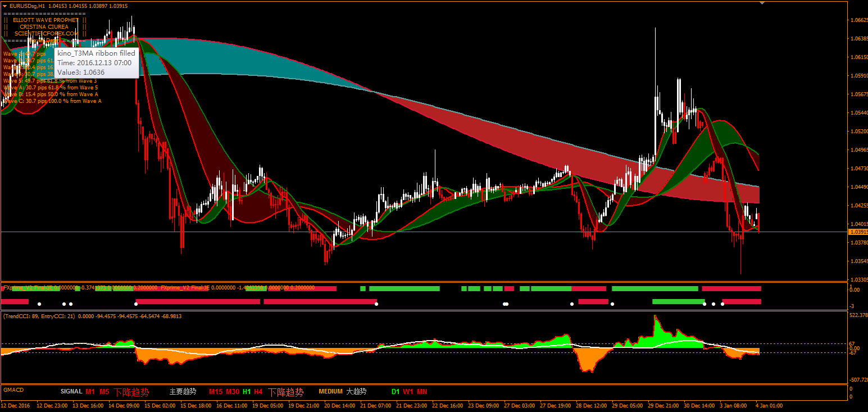
Task: Click the 20 Dec 14:00 time axis label
Action: (340, 405)
